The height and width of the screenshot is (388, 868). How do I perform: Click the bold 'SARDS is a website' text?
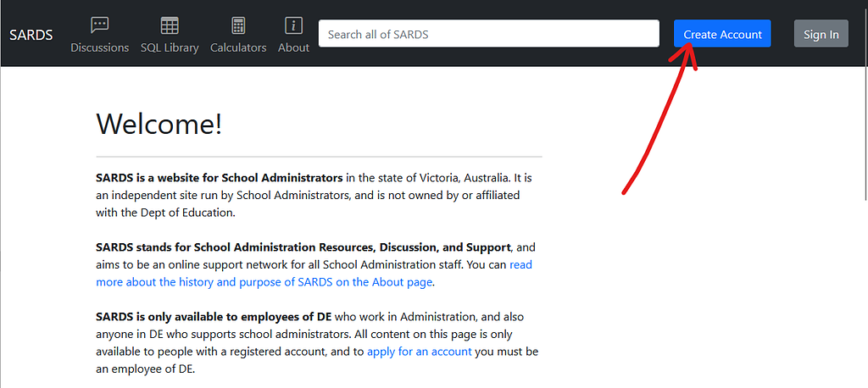pyautogui.click(x=219, y=178)
